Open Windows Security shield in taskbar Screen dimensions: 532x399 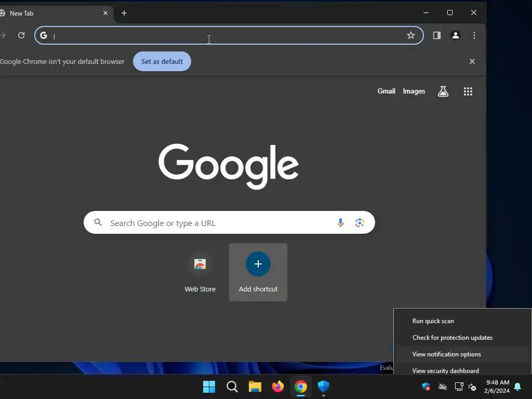(x=324, y=387)
